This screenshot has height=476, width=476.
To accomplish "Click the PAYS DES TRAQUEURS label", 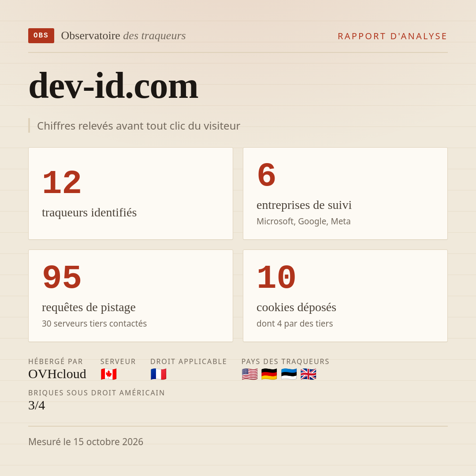I will tap(285, 361).
